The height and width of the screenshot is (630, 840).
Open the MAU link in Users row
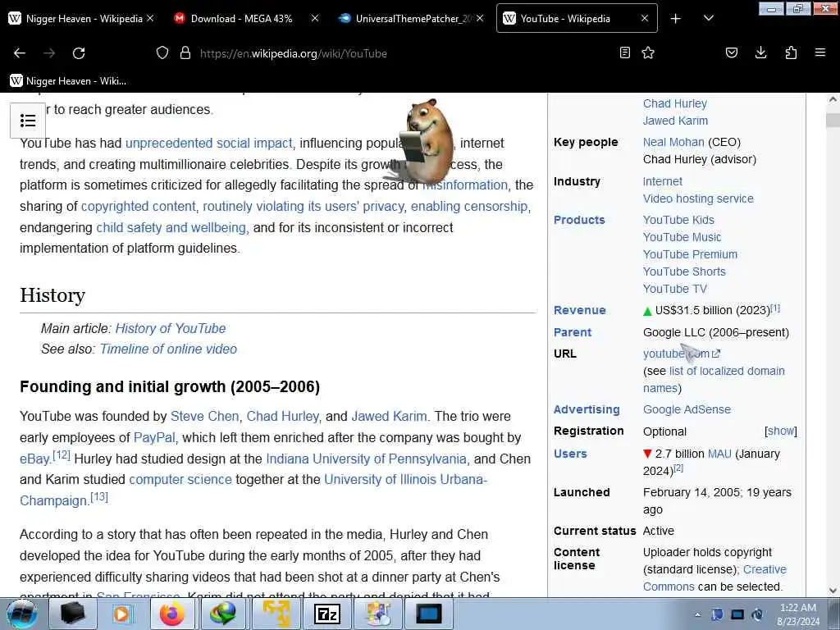(x=719, y=454)
